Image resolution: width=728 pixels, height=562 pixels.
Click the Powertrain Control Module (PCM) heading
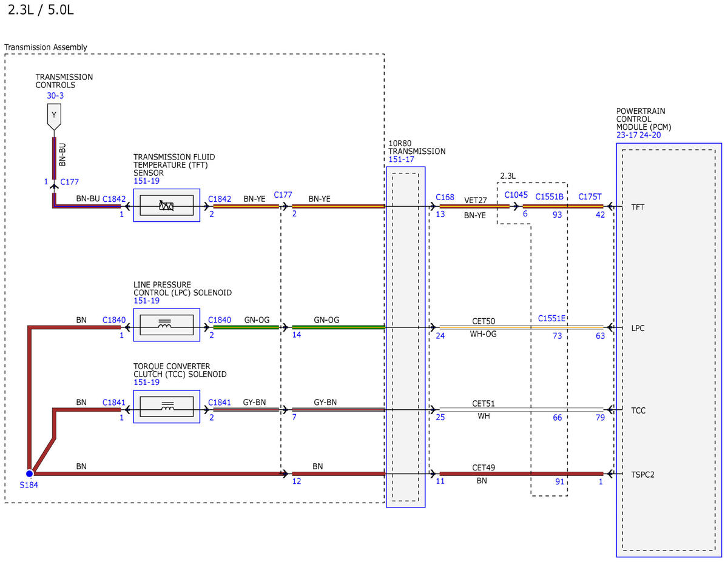point(644,119)
